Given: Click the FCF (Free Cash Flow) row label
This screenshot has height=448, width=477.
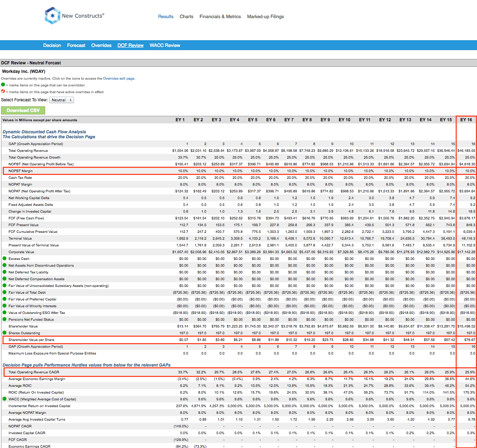Looking at the screenshot, I should (26, 218).
